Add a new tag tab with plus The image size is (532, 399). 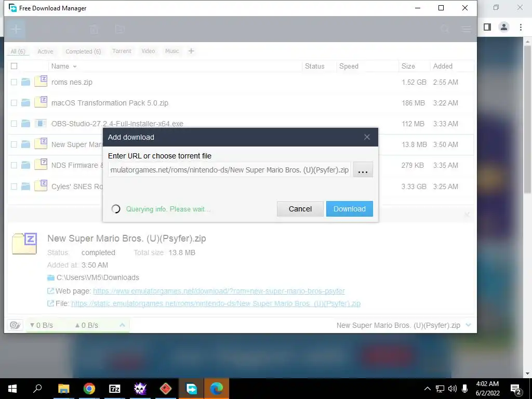[x=191, y=51]
